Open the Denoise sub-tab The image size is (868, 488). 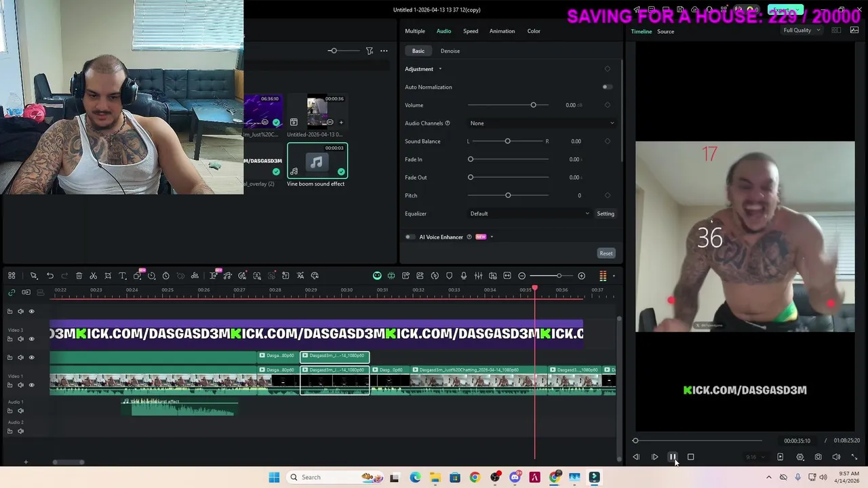click(450, 51)
